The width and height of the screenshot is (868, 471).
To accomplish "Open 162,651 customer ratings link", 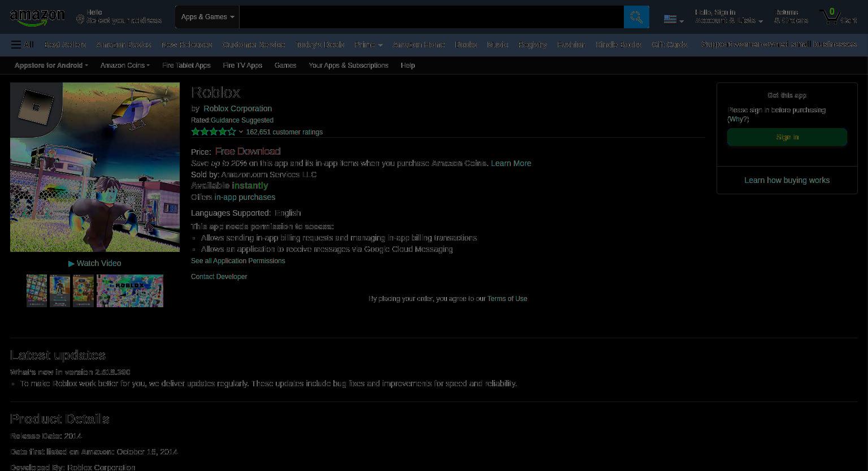I will tap(284, 132).
